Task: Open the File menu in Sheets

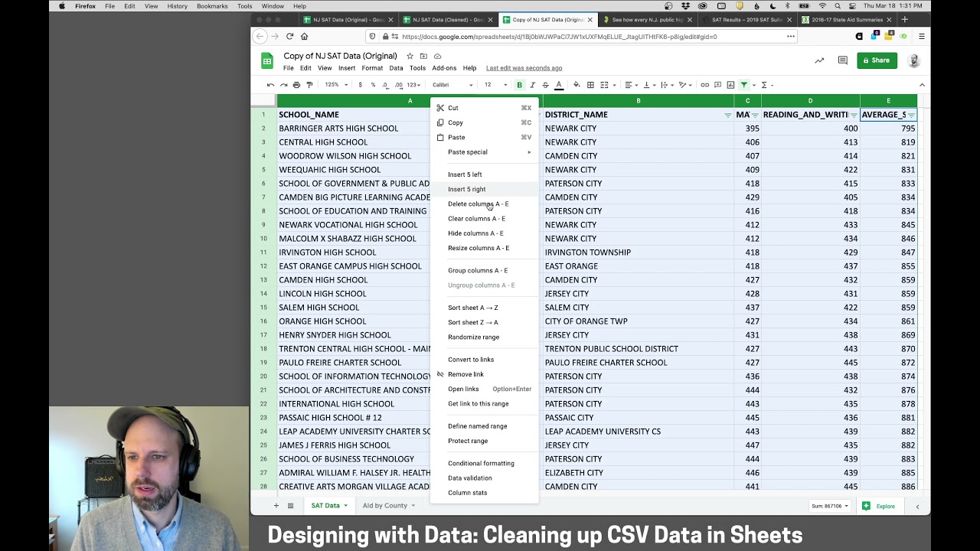Action: coord(289,68)
